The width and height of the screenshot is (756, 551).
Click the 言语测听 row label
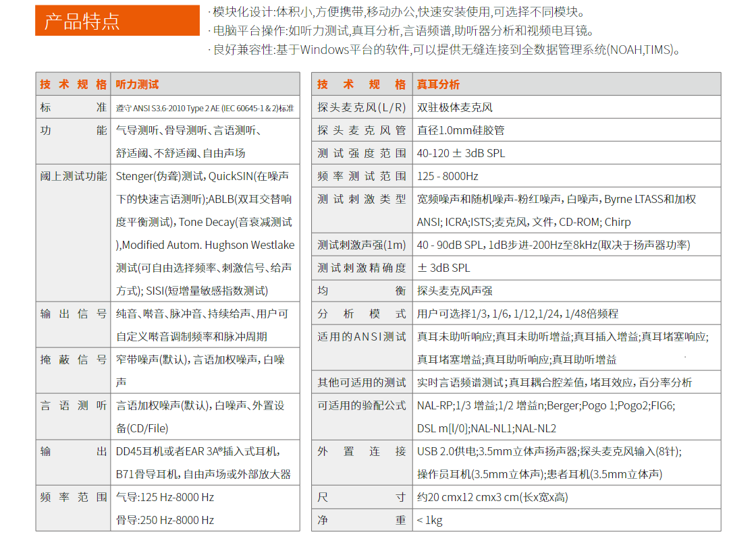pos(74,405)
